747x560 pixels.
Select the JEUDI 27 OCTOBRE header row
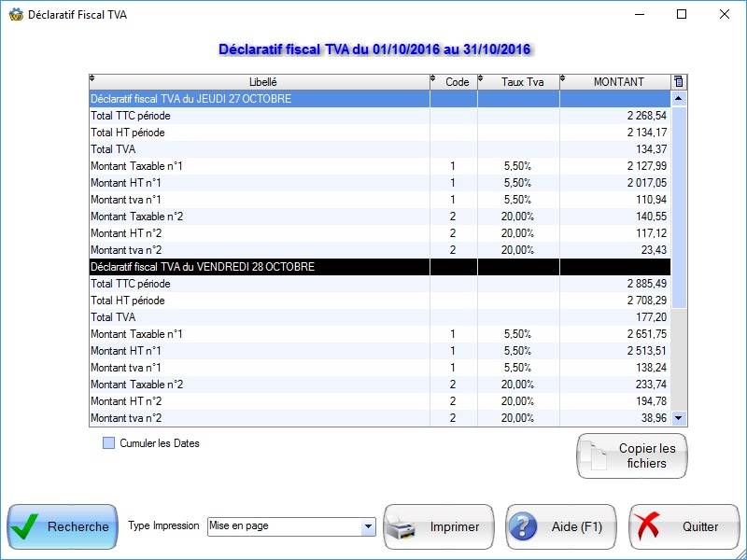click(259, 99)
